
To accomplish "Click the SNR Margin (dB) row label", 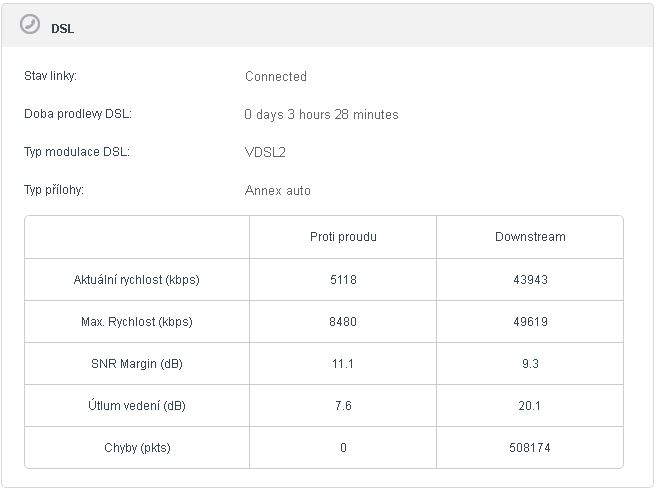I will point(137,364).
